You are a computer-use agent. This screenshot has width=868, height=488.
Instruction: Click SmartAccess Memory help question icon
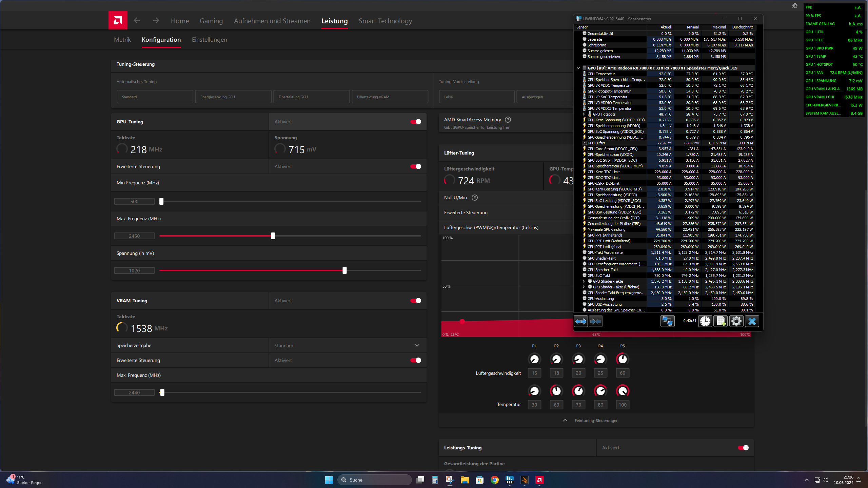coord(508,120)
